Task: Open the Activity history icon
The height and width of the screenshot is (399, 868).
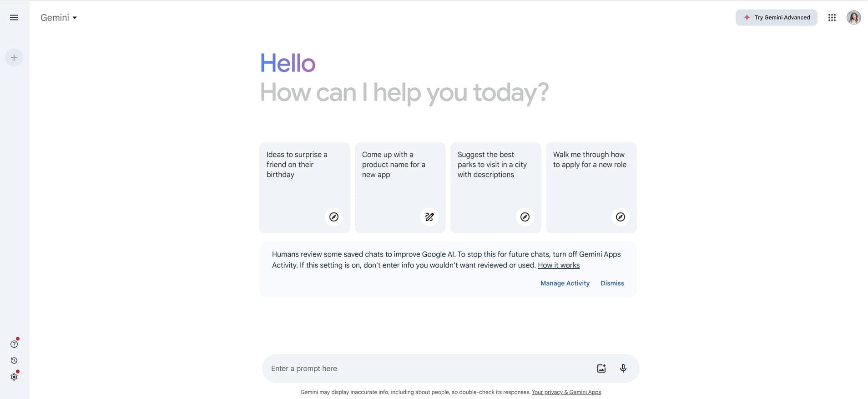Action: [14, 360]
